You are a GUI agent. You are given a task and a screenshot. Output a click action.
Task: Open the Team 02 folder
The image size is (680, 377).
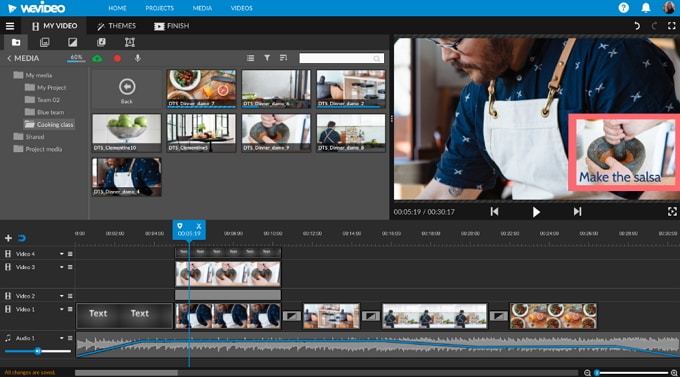coord(42,100)
